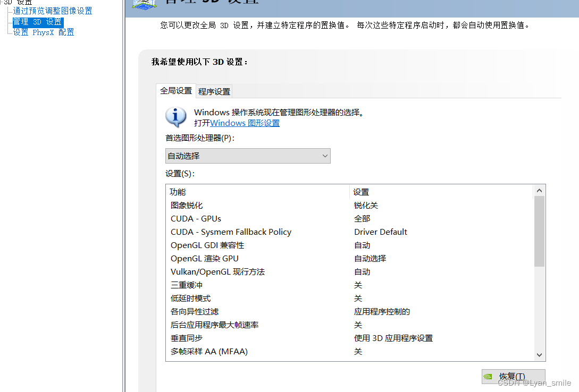Select the 低延时模式 row
Viewport: 579px width, 392px height.
point(350,299)
